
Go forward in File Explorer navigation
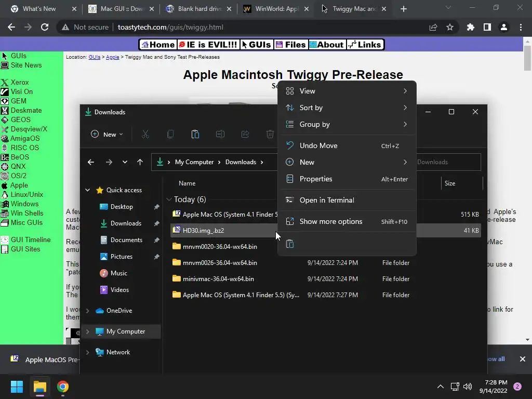tap(109, 162)
